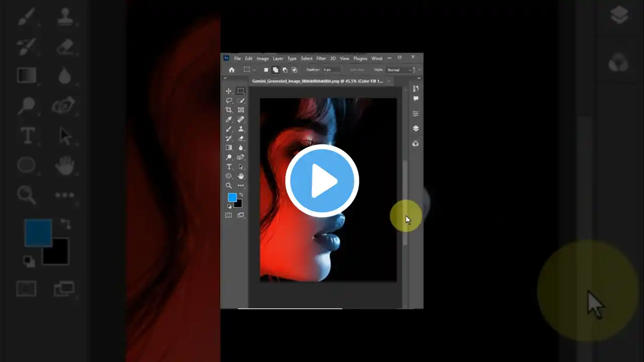Toggle Quick Mask mode

pyautogui.click(x=229, y=215)
